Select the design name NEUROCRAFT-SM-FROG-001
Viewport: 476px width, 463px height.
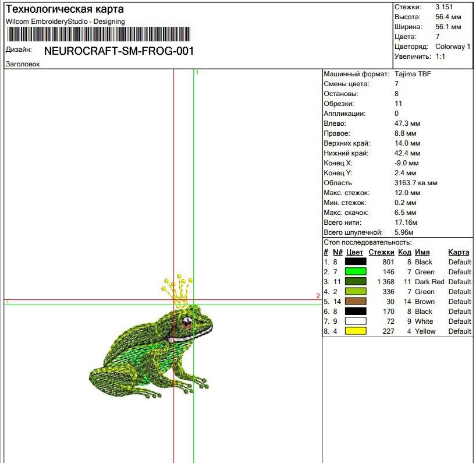(119, 51)
